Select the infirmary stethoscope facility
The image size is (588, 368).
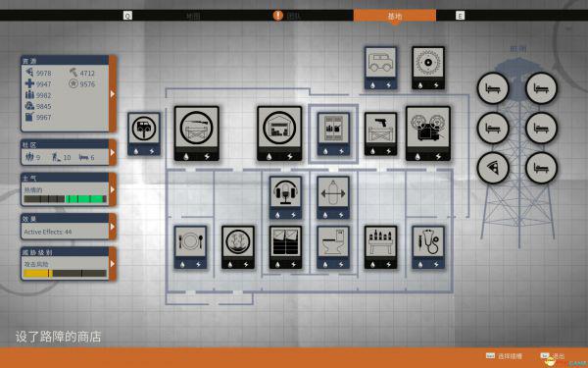428,247
